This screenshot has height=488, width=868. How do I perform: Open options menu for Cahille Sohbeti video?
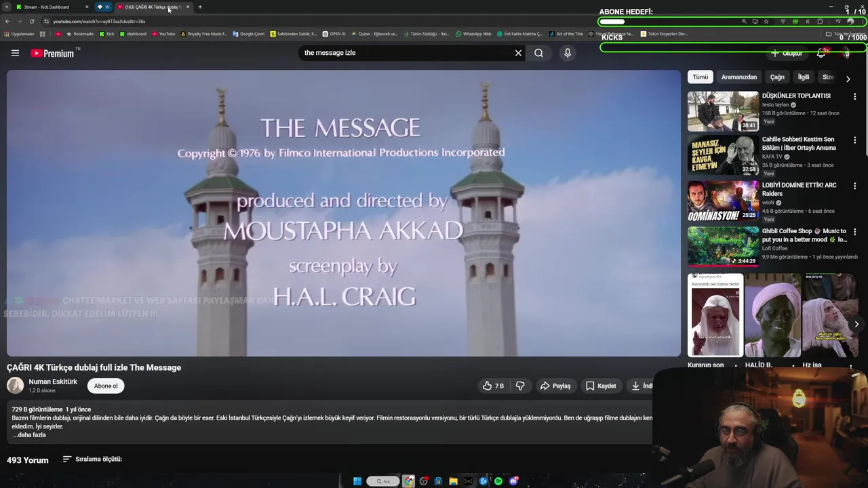(854, 140)
